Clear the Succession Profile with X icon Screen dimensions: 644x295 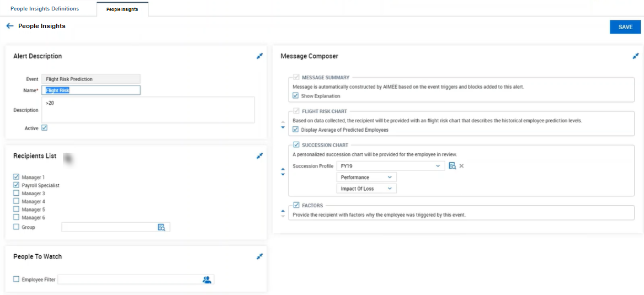click(461, 166)
